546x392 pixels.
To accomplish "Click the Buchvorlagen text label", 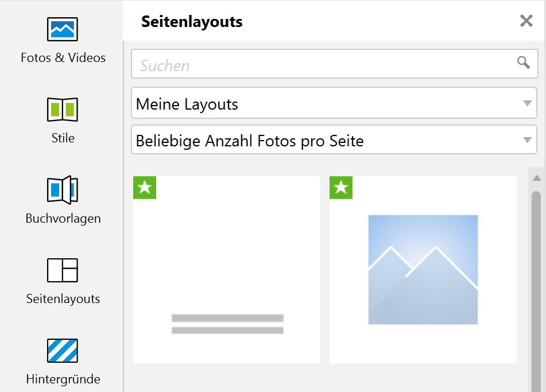I will click(63, 219).
